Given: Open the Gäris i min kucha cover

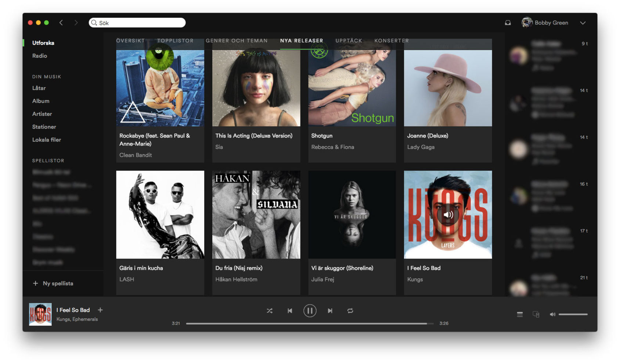Looking at the screenshot, I should coord(160,215).
